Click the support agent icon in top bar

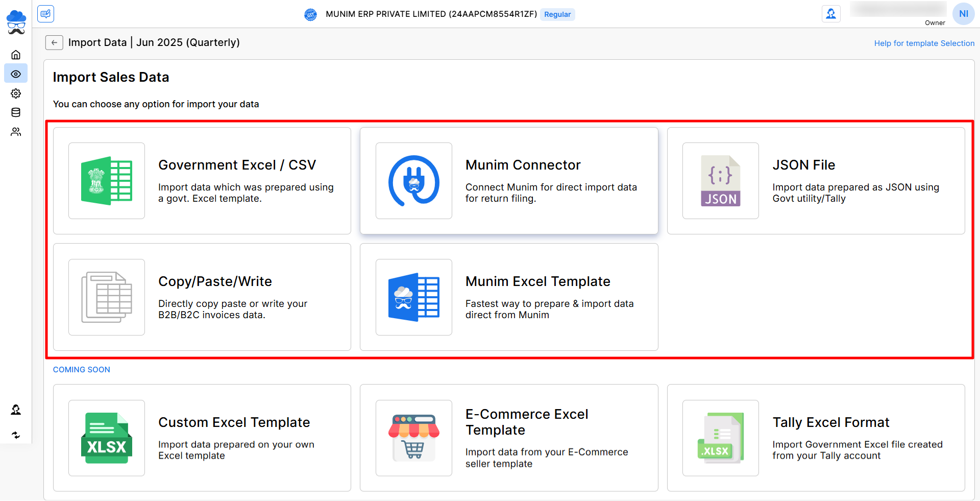tap(831, 14)
